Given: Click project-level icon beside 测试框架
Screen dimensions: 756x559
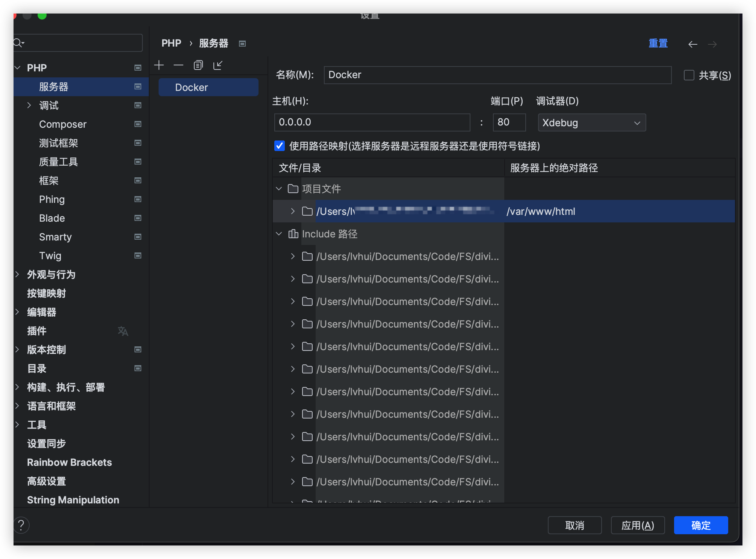Looking at the screenshot, I should tap(138, 143).
